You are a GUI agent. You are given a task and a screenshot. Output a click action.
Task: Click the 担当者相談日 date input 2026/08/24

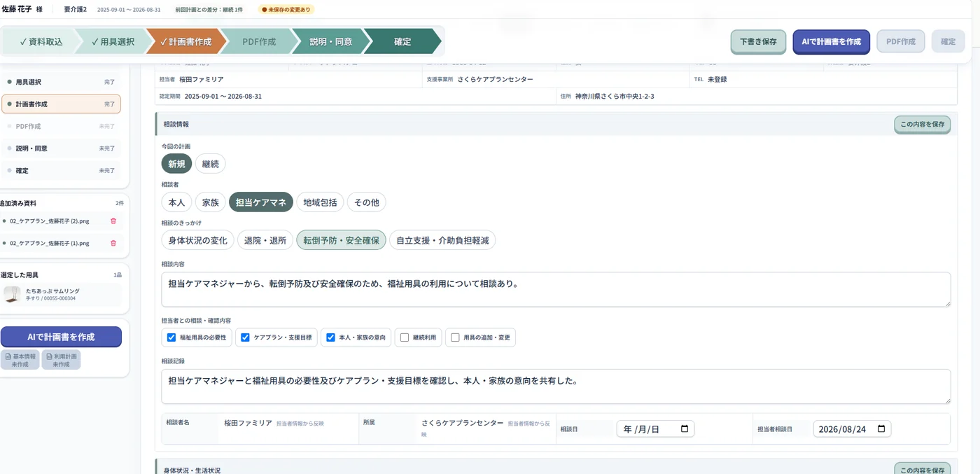(x=852, y=429)
